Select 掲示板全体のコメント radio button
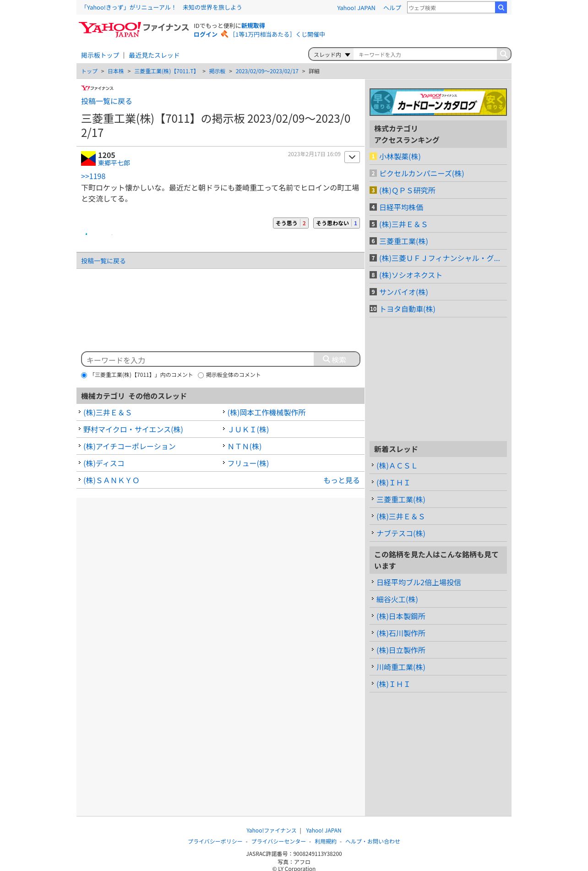This screenshot has width=588, height=871. (201, 375)
